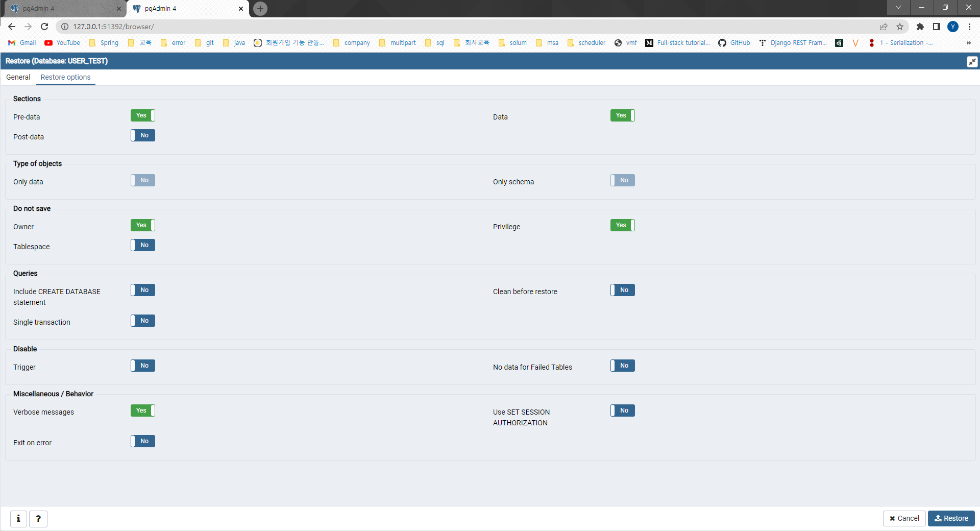Enable Use SET SESSION AUTHORIZATION
Screen dimensions: 980x531
(x=623, y=411)
